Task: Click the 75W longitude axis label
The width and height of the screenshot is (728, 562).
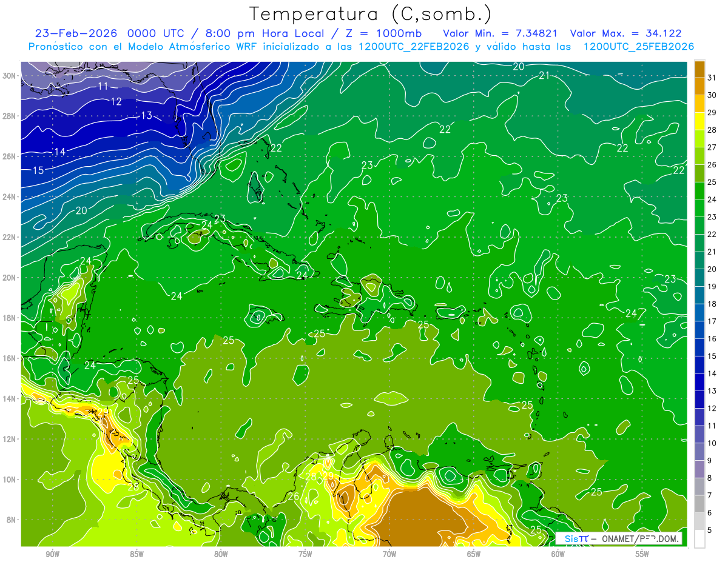Action: coord(305,554)
